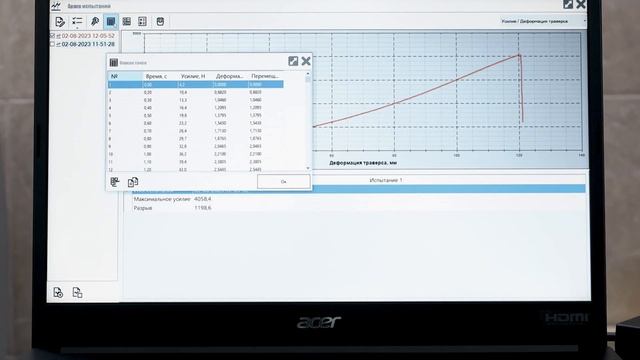Click the 'Перемещ...' column header
This screenshot has width=640, height=360.
click(x=265, y=76)
